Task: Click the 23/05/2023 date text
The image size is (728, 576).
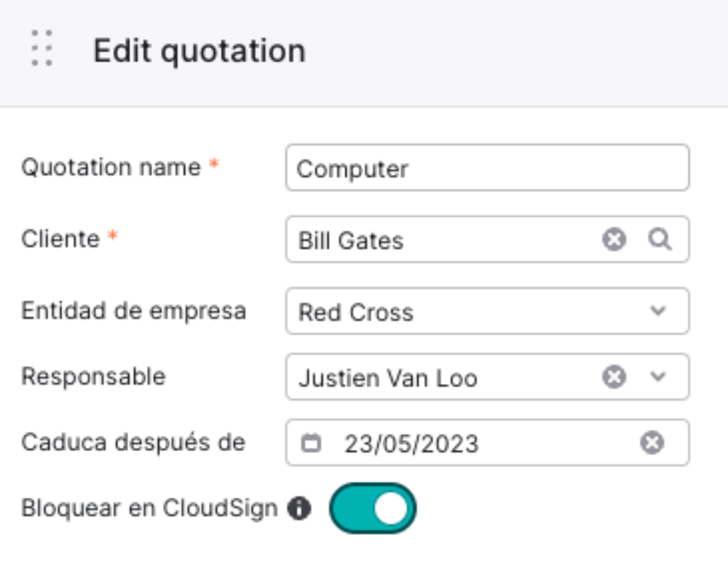Action: 411,444
